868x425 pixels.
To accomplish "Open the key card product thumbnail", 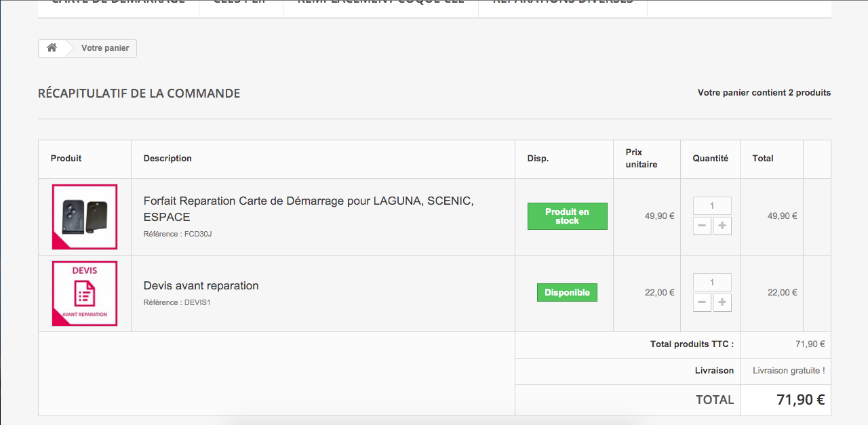I will click(85, 217).
